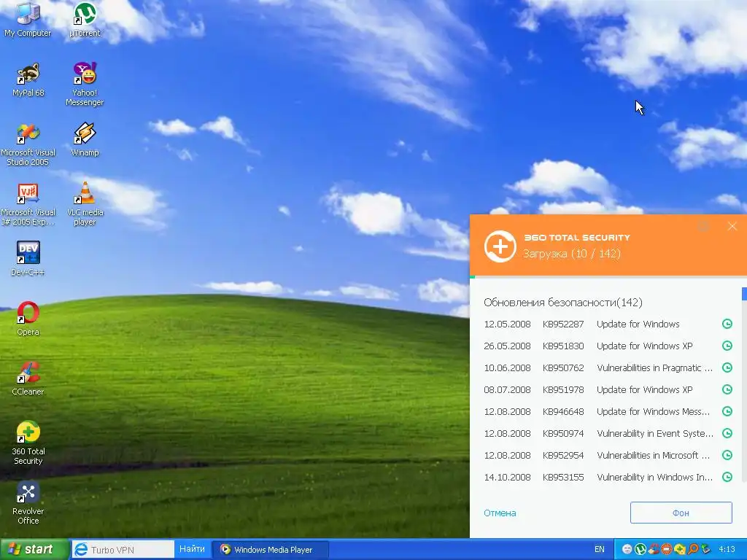
Task: Open the Dev-C++ desktop shortcut
Action: click(x=28, y=259)
